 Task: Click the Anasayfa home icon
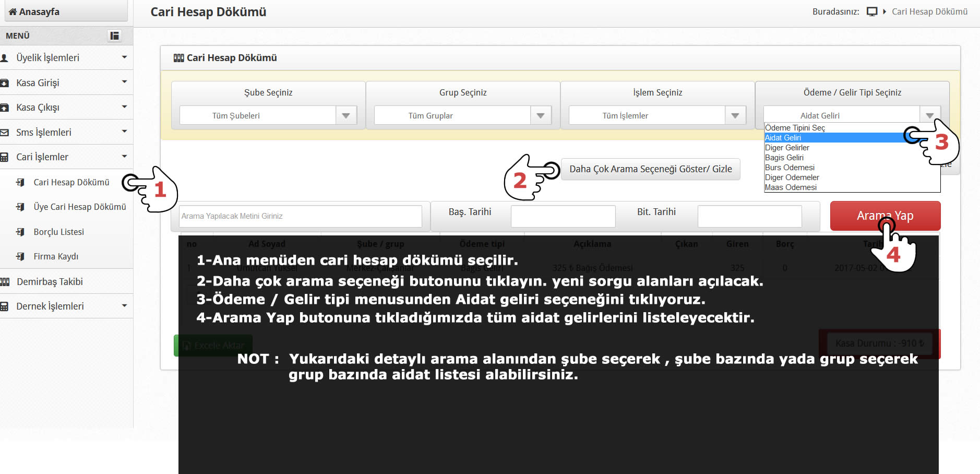coord(13,12)
